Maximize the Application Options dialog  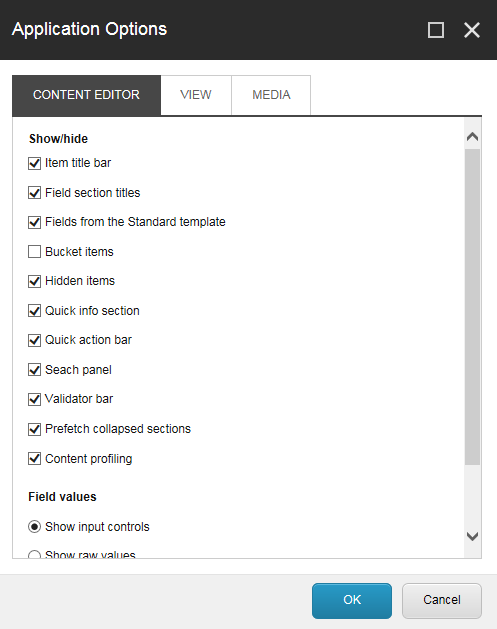(x=436, y=30)
